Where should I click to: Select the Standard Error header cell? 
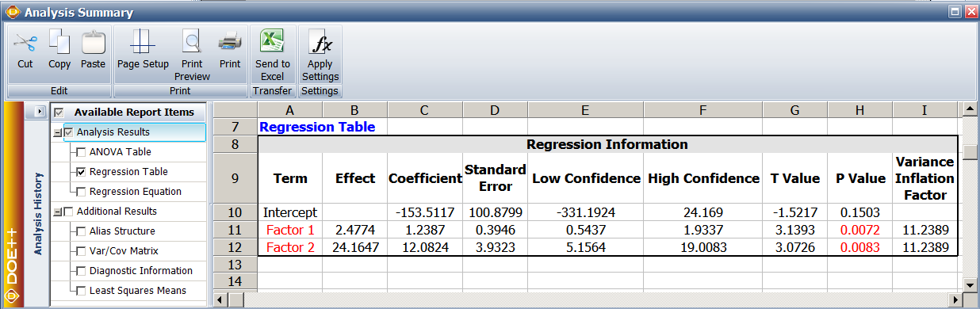point(496,178)
